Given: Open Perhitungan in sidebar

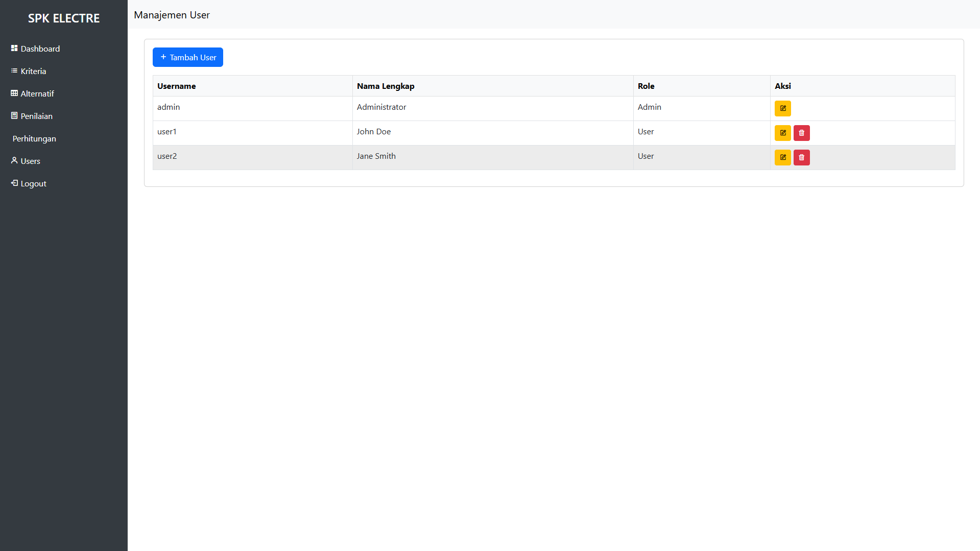Looking at the screenshot, I should click(x=64, y=138).
